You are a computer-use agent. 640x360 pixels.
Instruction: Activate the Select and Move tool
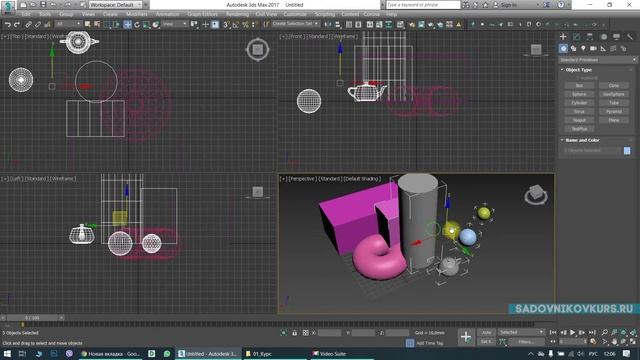(127, 24)
